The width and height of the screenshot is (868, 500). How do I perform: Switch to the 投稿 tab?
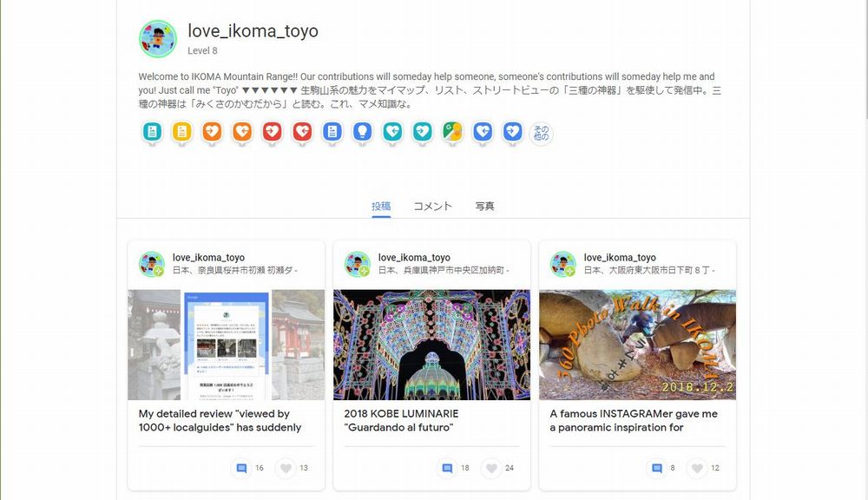point(381,206)
